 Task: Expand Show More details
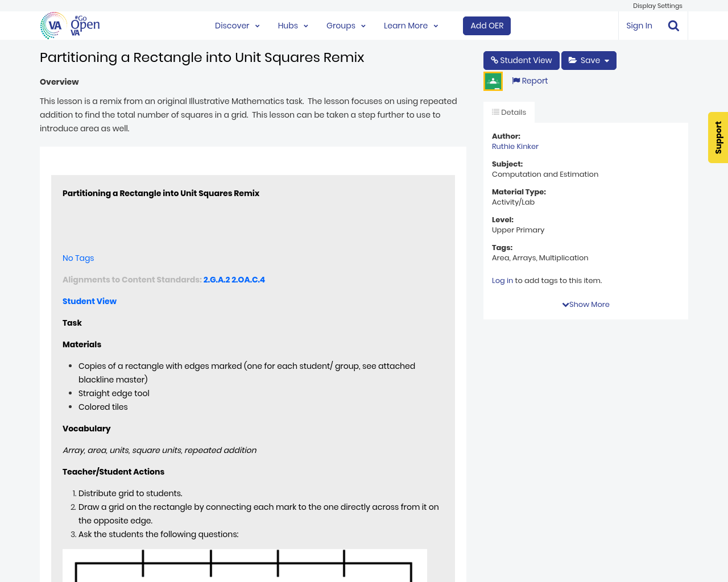586,304
